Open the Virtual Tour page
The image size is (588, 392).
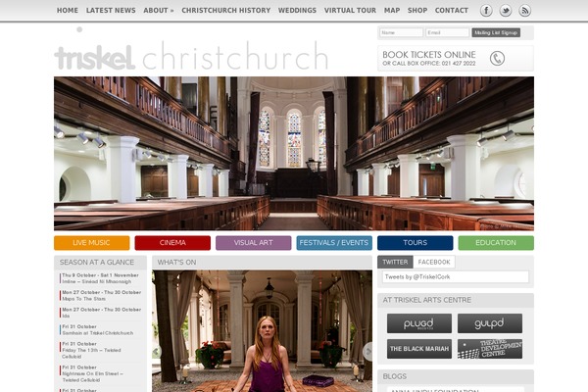[350, 11]
